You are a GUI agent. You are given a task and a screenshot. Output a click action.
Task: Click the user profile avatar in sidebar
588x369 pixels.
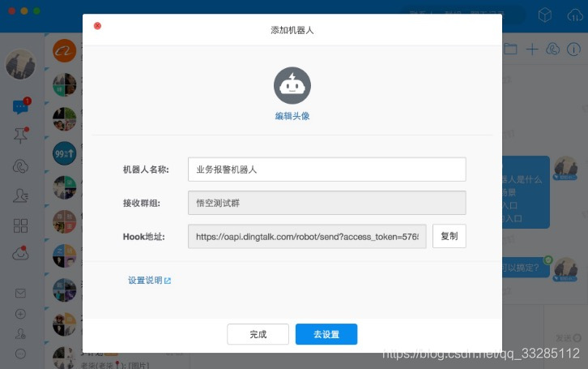click(20, 64)
